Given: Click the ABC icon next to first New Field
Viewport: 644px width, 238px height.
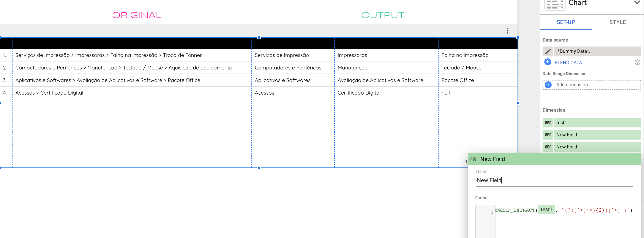Looking at the screenshot, I should click(549, 135).
